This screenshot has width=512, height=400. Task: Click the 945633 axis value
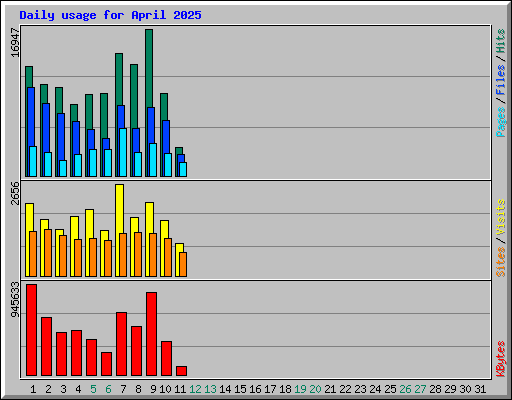15,299
